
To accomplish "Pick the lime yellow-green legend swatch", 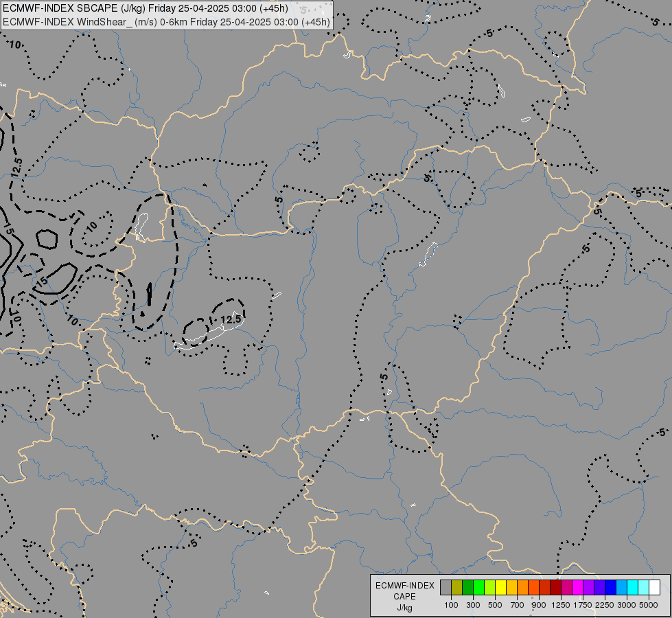I will 489,587.
